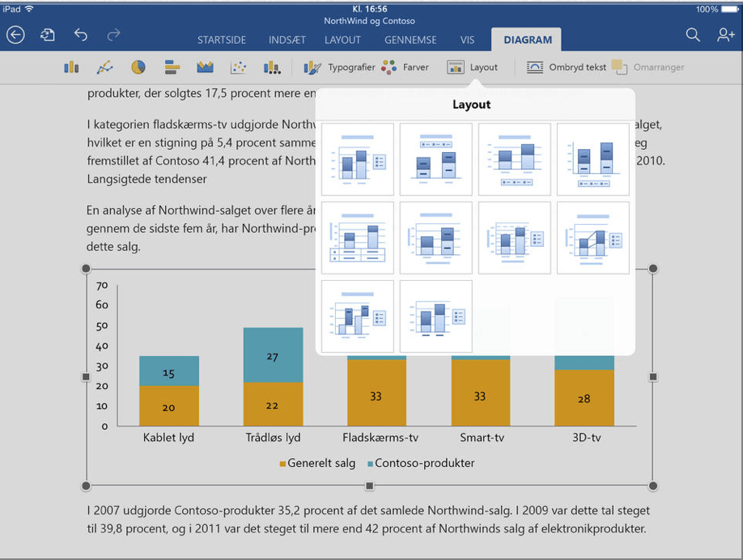
Task: Apply layout with legend directly below title
Action: pos(436,159)
